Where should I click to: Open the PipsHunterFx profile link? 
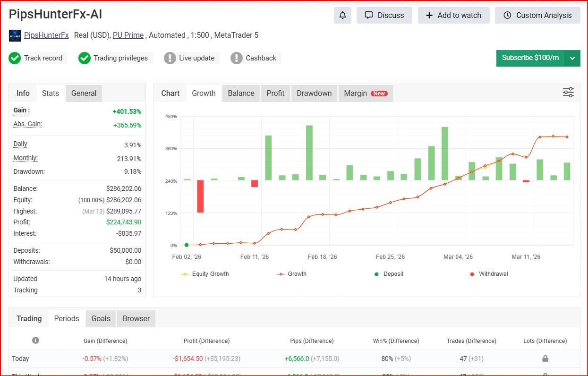click(x=46, y=35)
